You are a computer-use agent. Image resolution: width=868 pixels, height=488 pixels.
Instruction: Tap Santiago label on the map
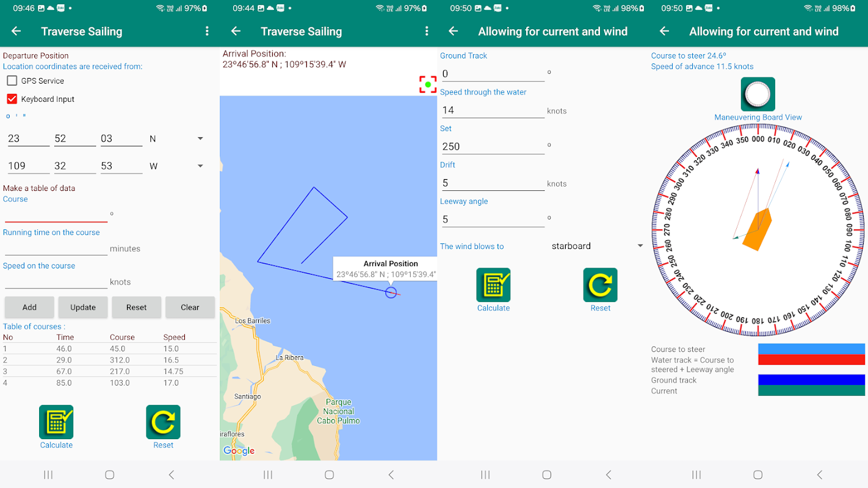point(247,396)
